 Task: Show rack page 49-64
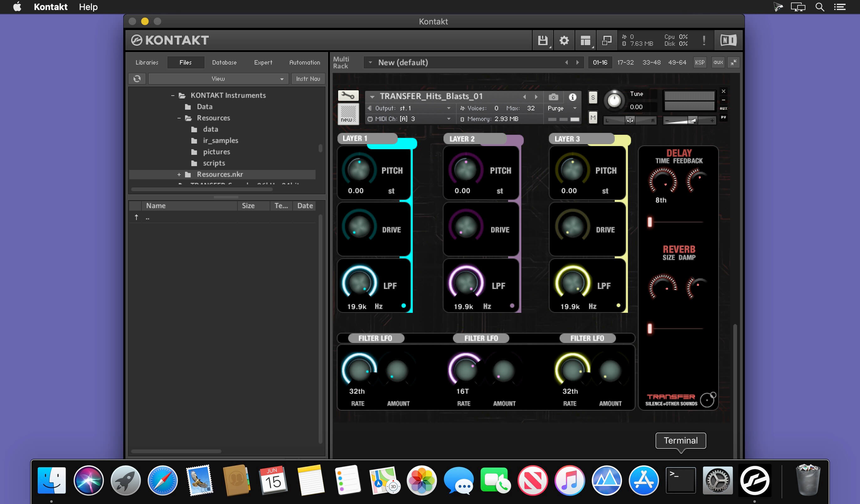click(x=677, y=62)
